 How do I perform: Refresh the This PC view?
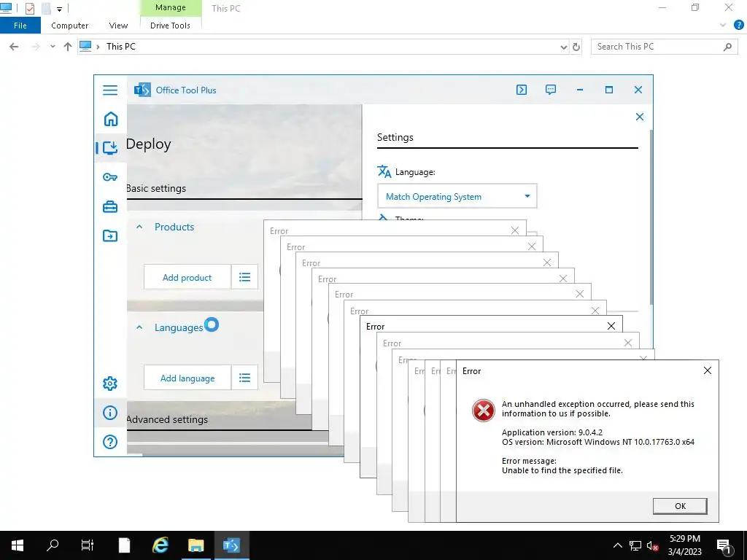coord(576,47)
